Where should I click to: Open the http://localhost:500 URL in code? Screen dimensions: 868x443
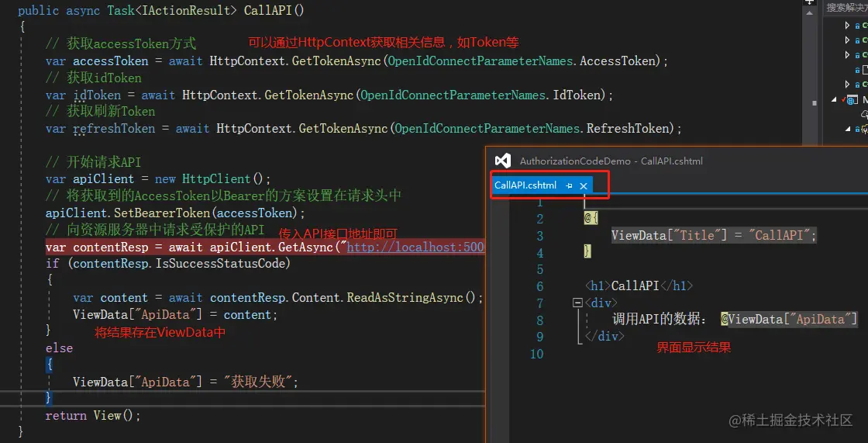415,247
